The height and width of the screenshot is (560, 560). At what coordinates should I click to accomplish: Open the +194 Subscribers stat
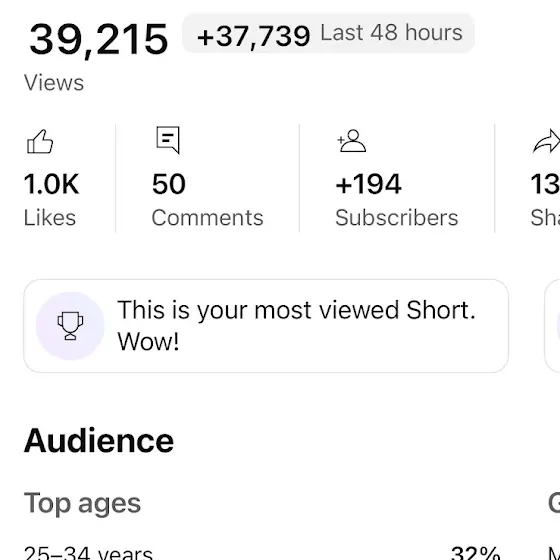coord(397,179)
